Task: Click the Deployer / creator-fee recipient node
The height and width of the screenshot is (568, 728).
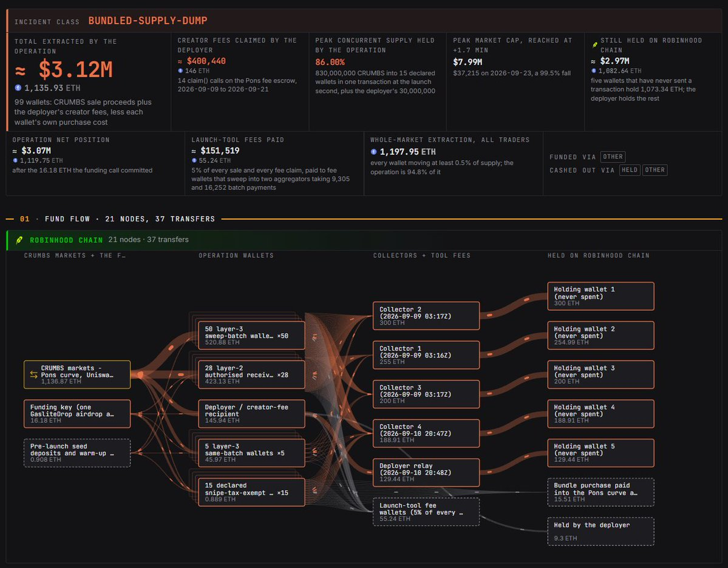Action: click(x=251, y=413)
